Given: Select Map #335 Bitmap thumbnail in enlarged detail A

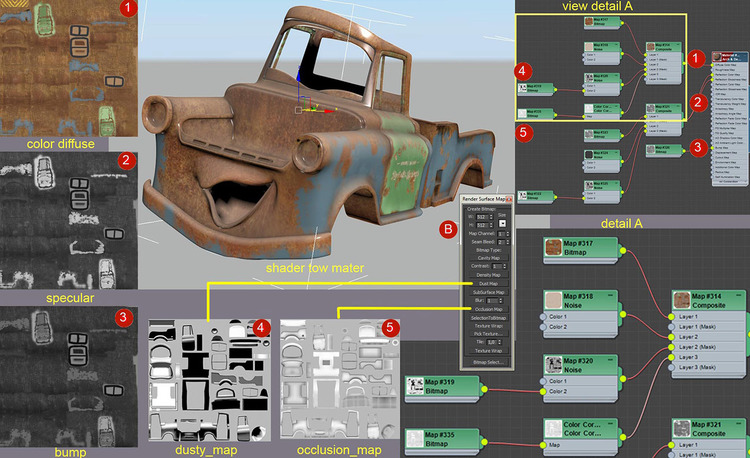Looking at the screenshot, I should pos(415,438).
